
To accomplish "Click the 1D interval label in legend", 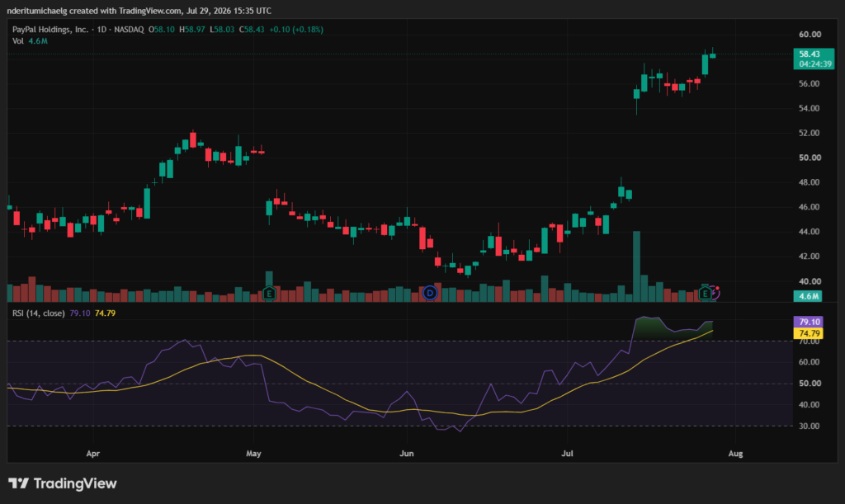I will click(x=101, y=30).
